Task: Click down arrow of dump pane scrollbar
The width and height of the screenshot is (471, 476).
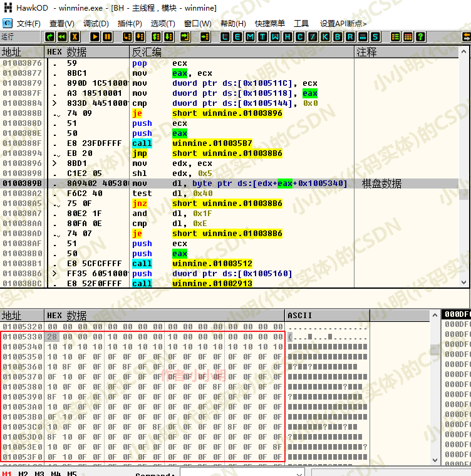Action: (x=435, y=460)
